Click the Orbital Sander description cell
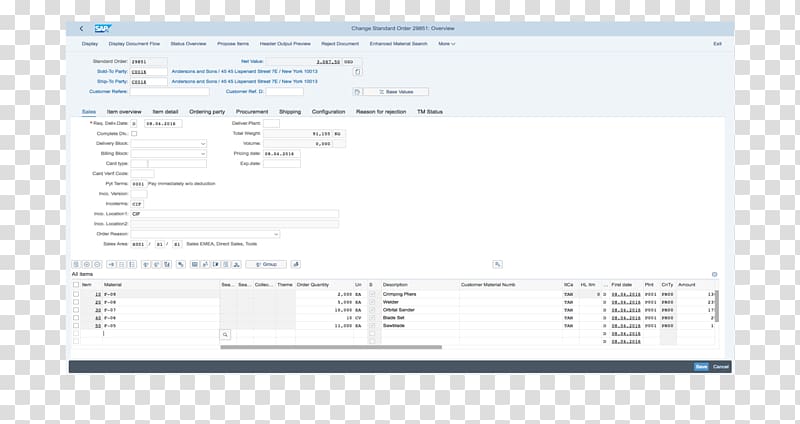Viewport: 800px width, 424px height. click(420, 310)
